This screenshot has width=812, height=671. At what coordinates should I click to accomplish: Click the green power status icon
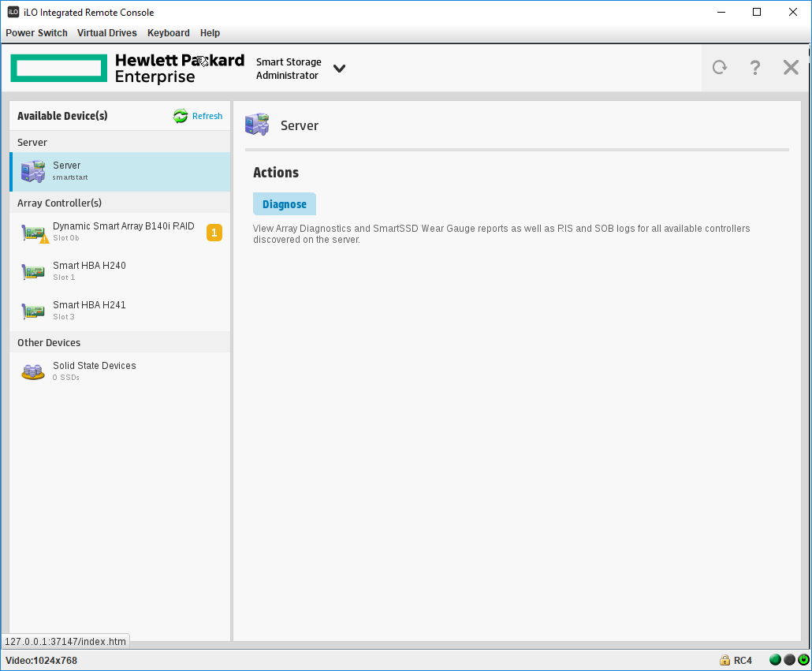pos(803,660)
